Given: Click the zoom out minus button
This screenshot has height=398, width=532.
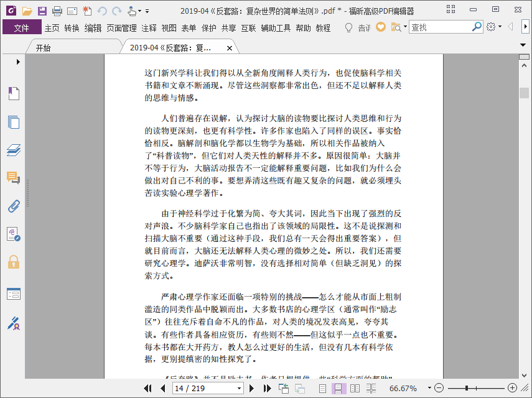Looking at the screenshot, I should coord(439,388).
